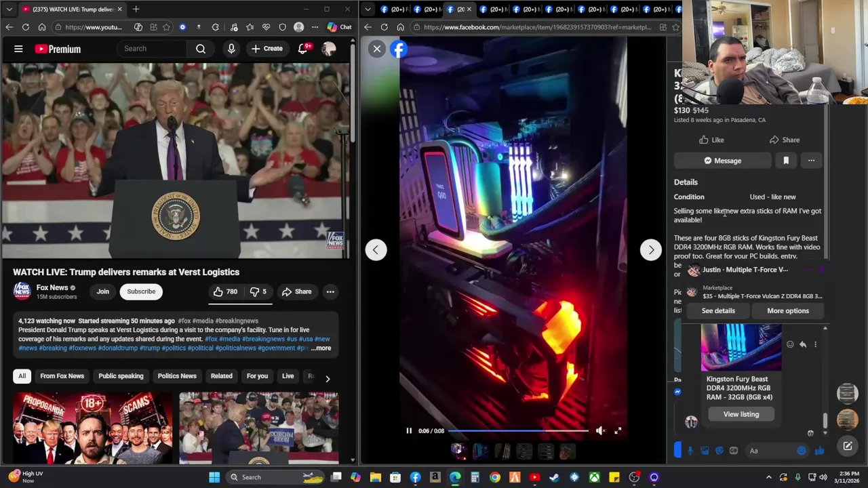Favorite the Facebook page with star

point(675,27)
